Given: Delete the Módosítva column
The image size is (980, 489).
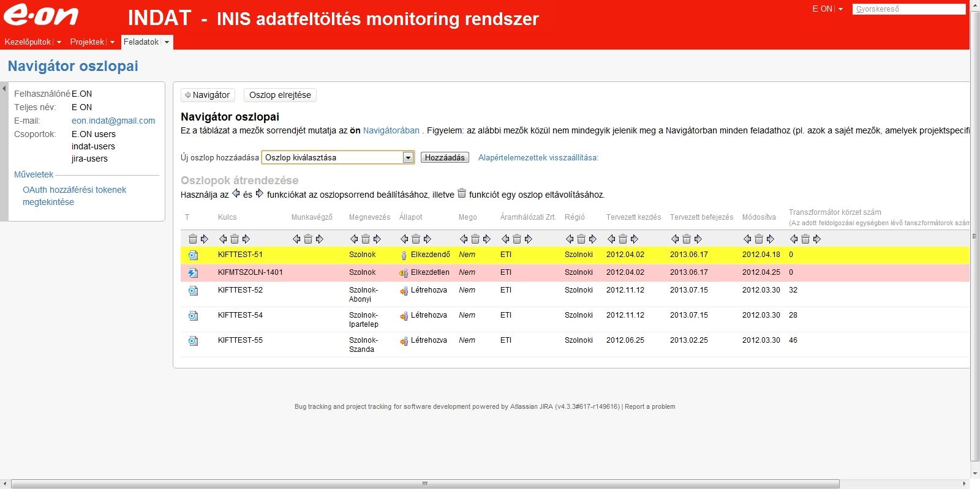Looking at the screenshot, I should coord(759,239).
